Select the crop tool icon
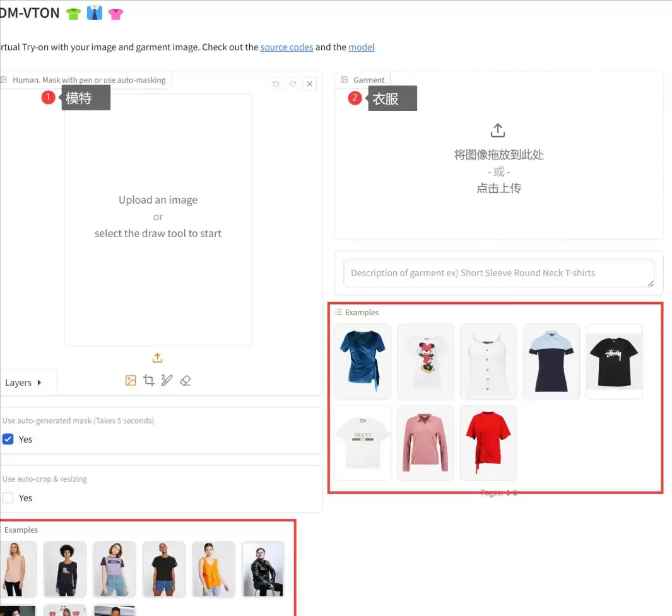Viewport: 672px width, 616px height. tap(149, 380)
